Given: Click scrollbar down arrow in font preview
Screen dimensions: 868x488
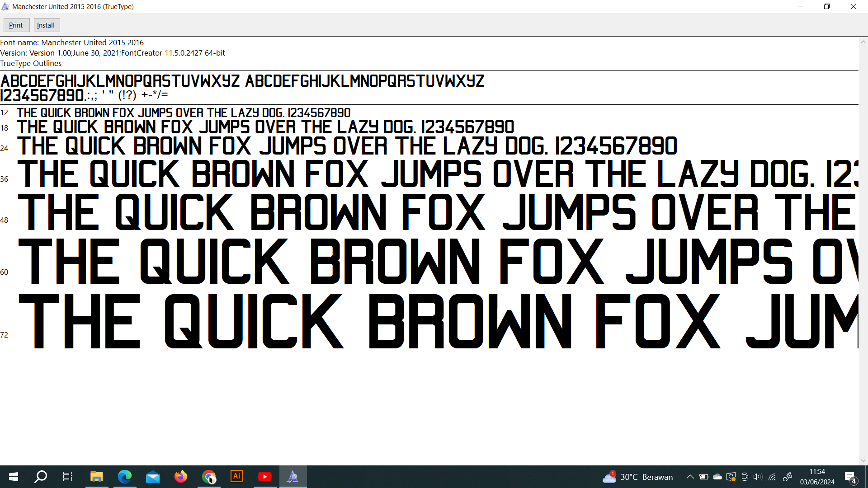Looking at the screenshot, I should click(863, 460).
